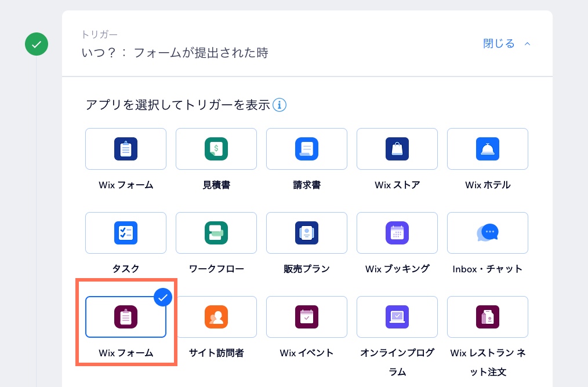Click the green completed-step checkmark circle
Viewport: 588px width, 387px height.
click(37, 44)
